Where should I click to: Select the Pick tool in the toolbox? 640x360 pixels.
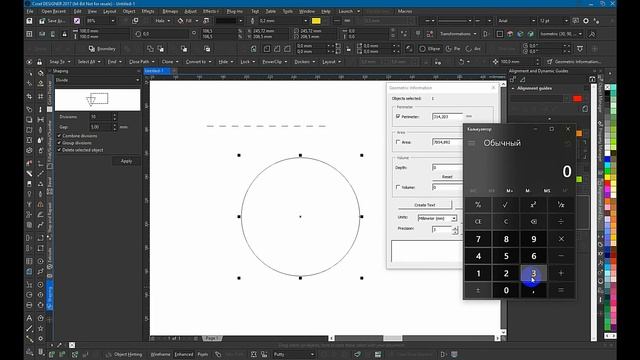tap(29, 73)
